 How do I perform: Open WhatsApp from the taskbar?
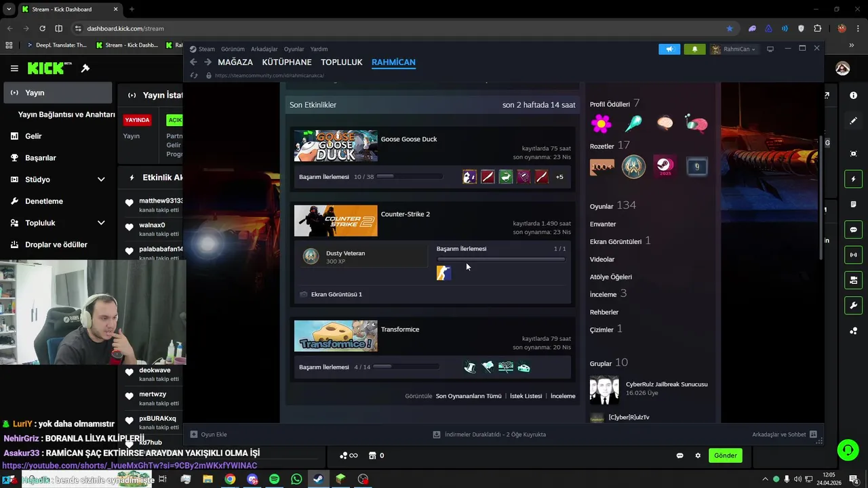pos(296,479)
